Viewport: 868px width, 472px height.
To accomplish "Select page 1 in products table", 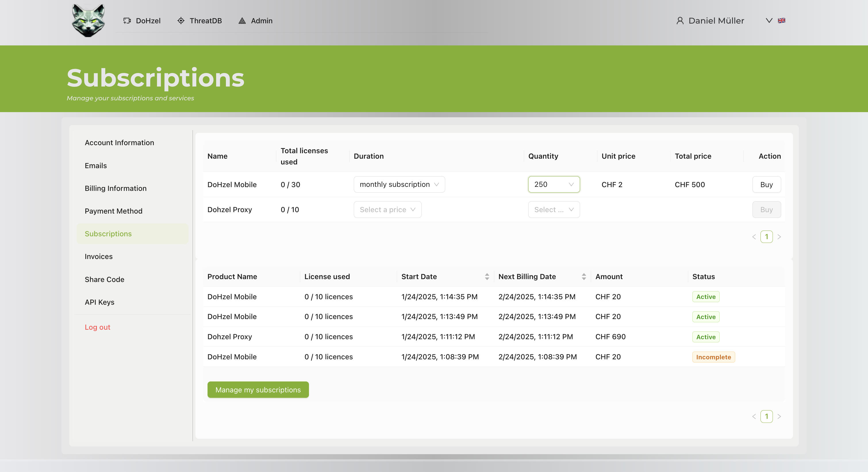I will coord(767,237).
